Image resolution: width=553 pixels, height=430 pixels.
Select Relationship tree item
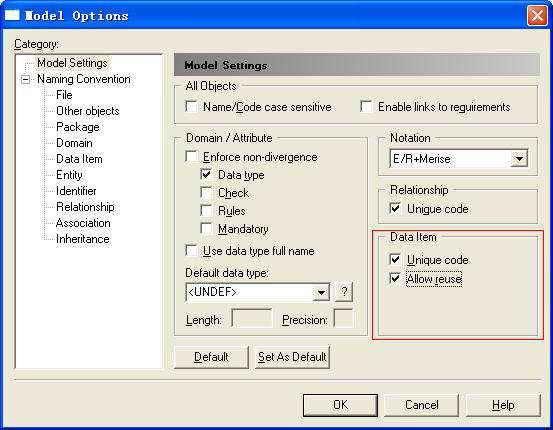coord(85,207)
